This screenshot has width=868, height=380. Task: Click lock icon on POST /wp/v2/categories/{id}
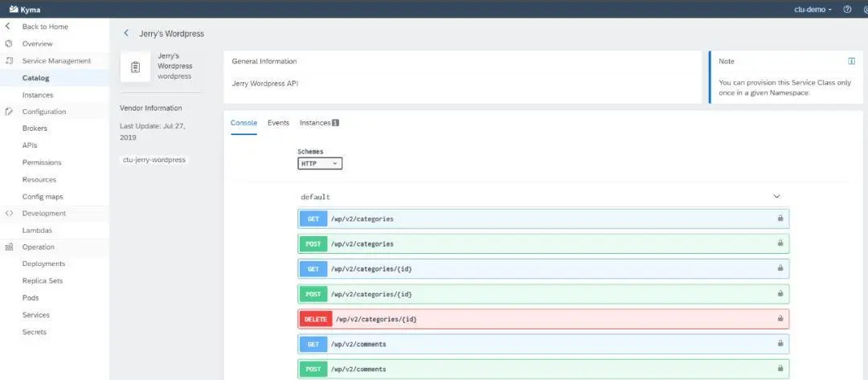point(780,294)
